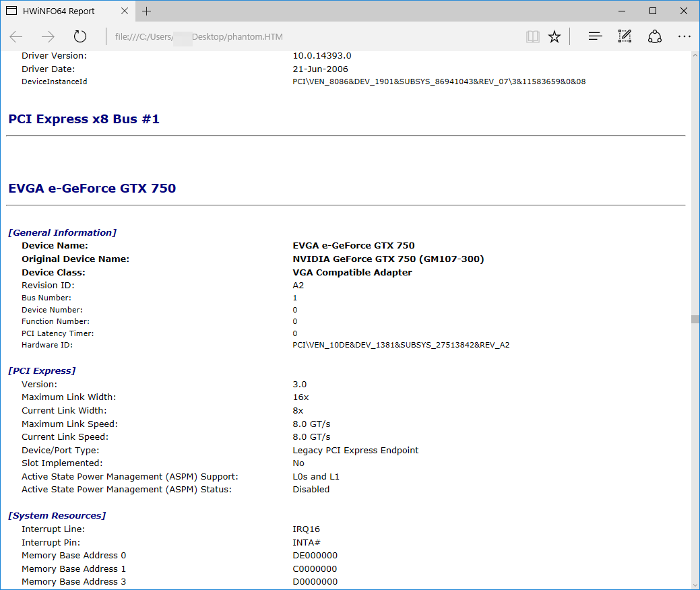Image resolution: width=700 pixels, height=590 pixels.
Task: Click the Current Link Width value 8x
Action: 298,411
